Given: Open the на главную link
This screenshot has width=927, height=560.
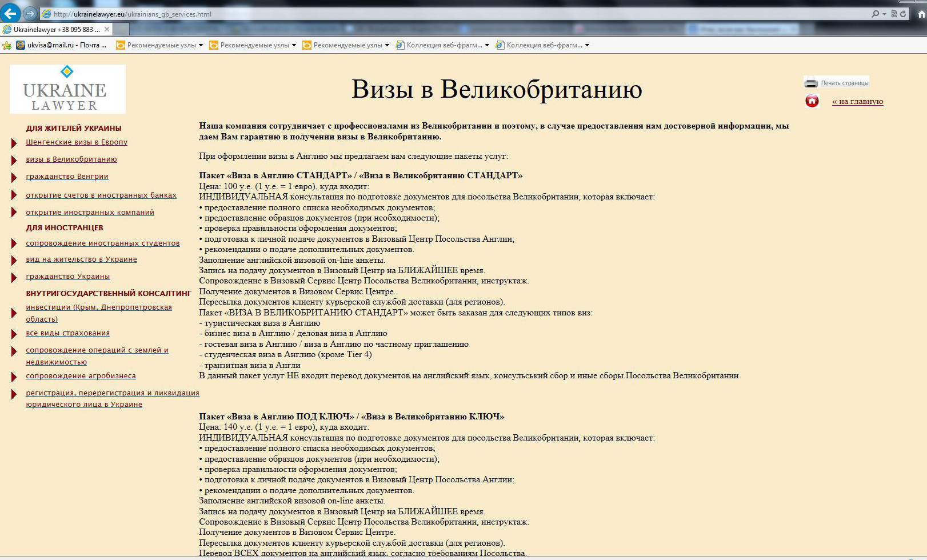Looking at the screenshot, I should click(857, 101).
